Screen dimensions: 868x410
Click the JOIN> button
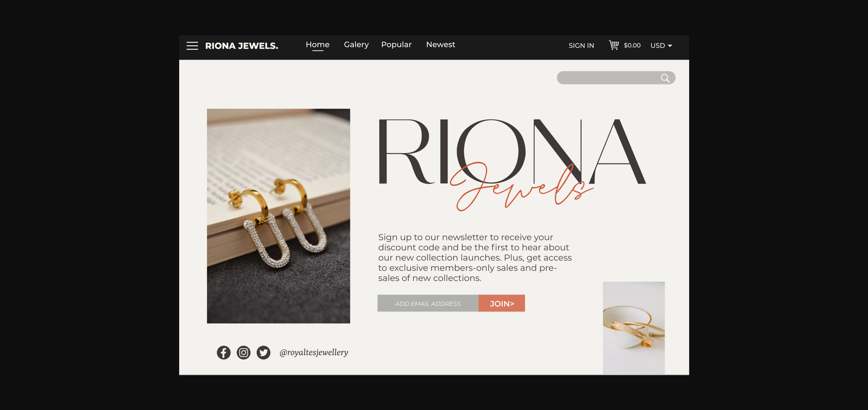pyautogui.click(x=502, y=303)
